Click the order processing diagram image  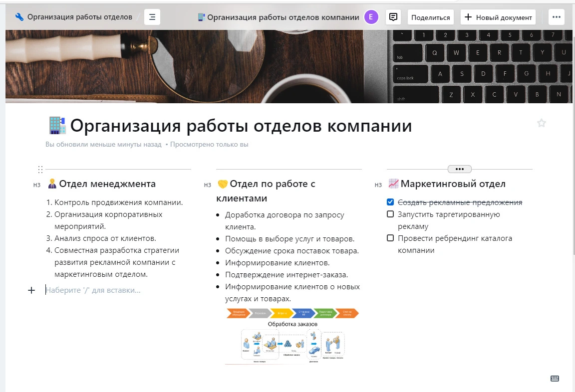(x=292, y=337)
